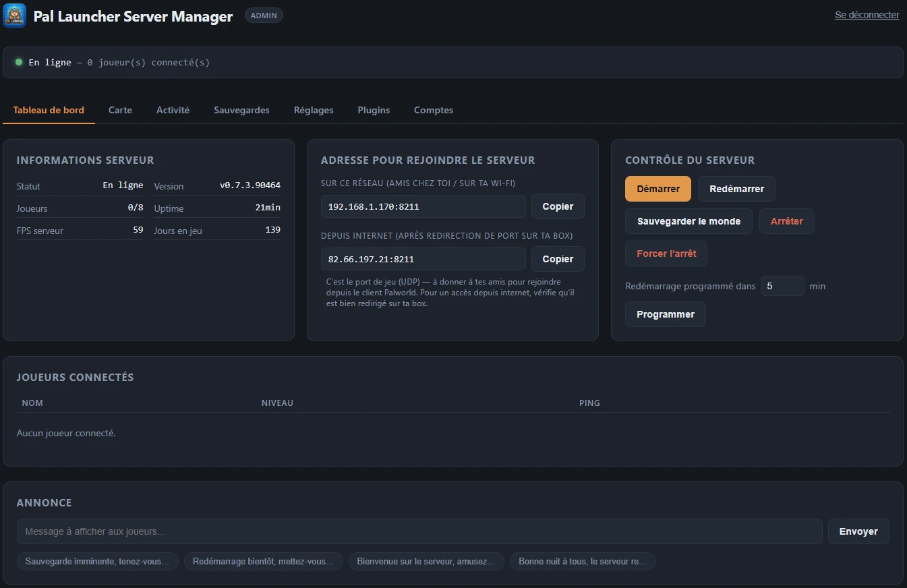The width and height of the screenshot is (907, 588).
Task: Click 'SUR CE RÉSEAU' label
Action: (418, 183)
